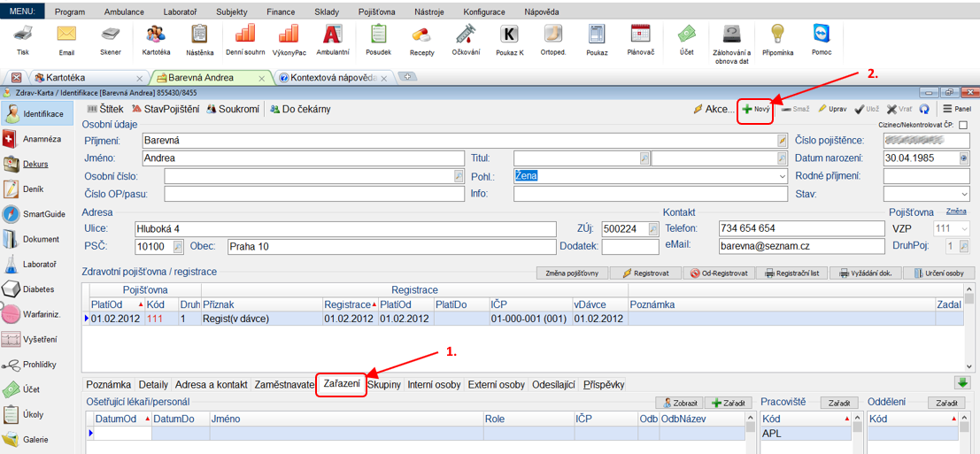The image size is (980, 454).
Task: Click the Změna link near Pojišťovna
Action: click(956, 212)
